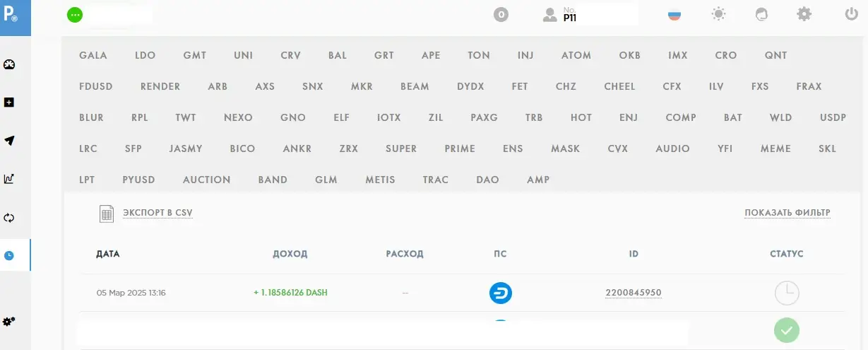The height and width of the screenshot is (350, 868).
Task: Click the power logout icon
Action: [851, 13]
